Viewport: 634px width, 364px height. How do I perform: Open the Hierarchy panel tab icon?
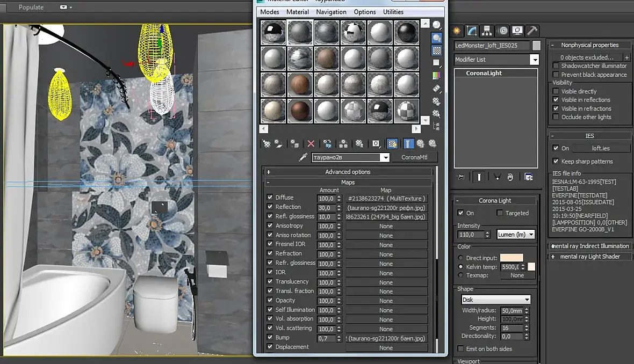coord(487,31)
